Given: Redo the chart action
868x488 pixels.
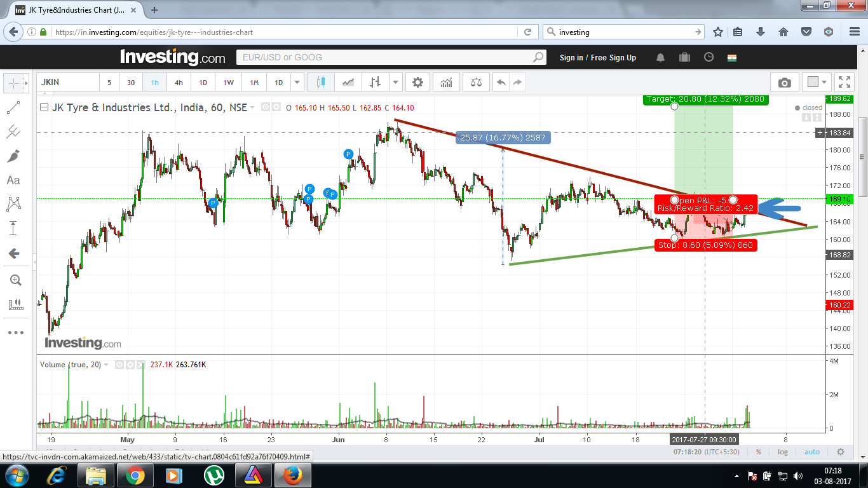Looking at the screenshot, I should click(x=517, y=83).
